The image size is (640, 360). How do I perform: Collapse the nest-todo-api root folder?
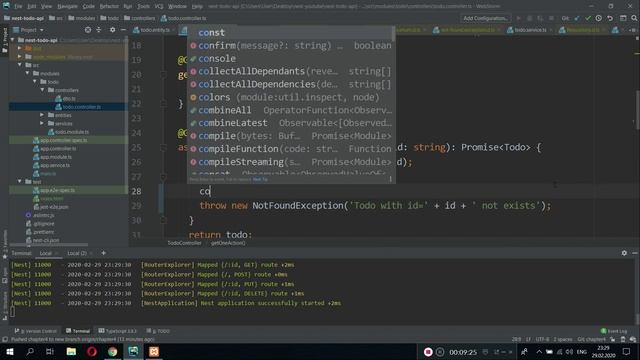coord(13,40)
